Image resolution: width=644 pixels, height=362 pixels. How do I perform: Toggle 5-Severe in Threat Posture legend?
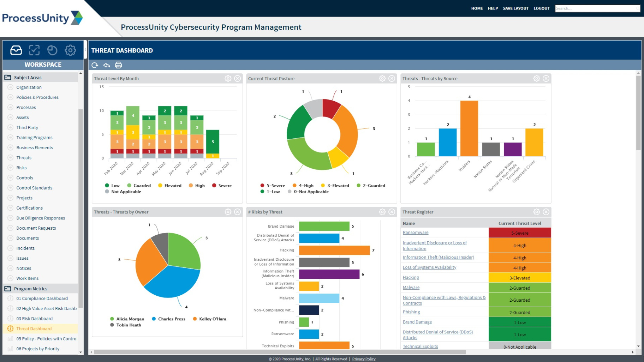tap(273, 186)
